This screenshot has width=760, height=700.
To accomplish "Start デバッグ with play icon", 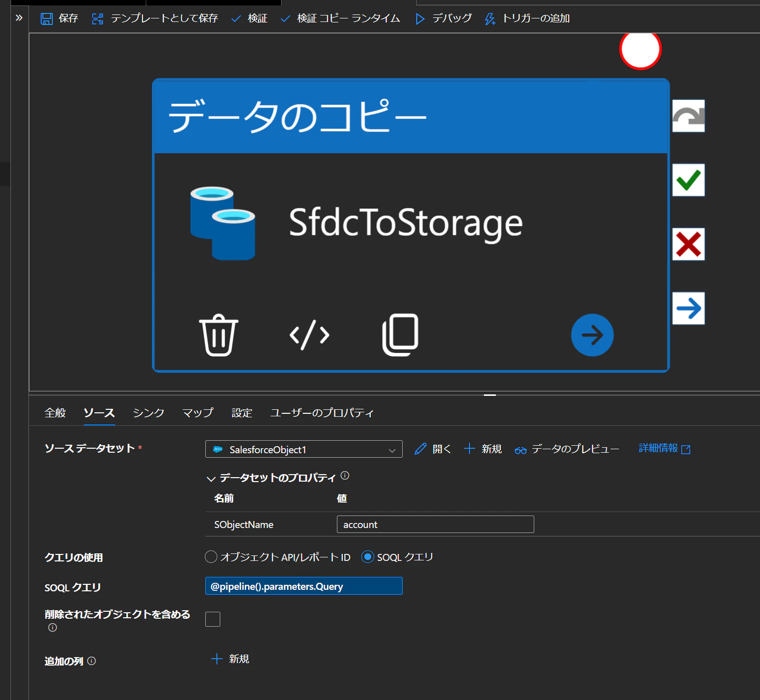I will pyautogui.click(x=420, y=19).
